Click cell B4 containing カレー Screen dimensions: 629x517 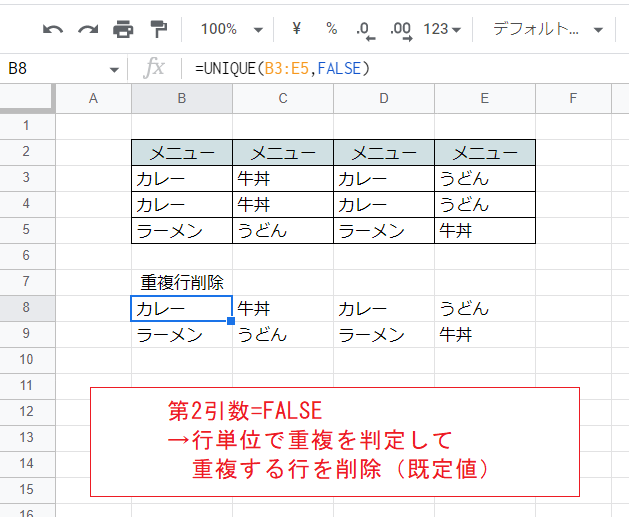pyautogui.click(x=182, y=205)
